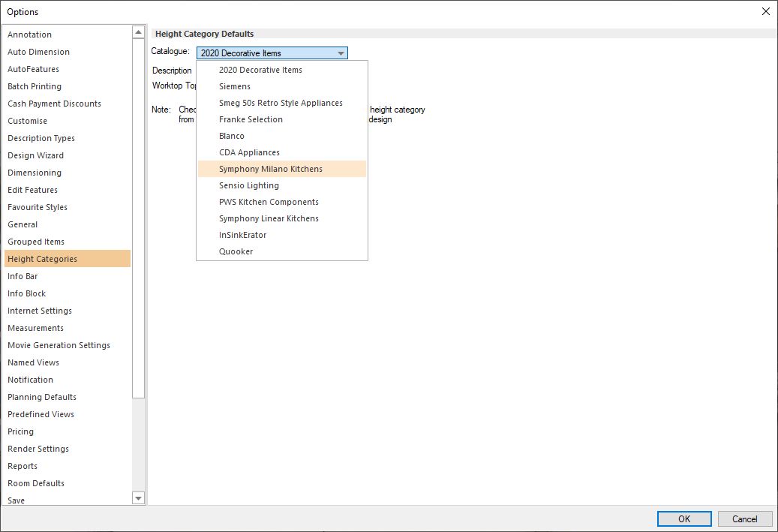Click the category list scrollbar thumb

(x=139, y=218)
